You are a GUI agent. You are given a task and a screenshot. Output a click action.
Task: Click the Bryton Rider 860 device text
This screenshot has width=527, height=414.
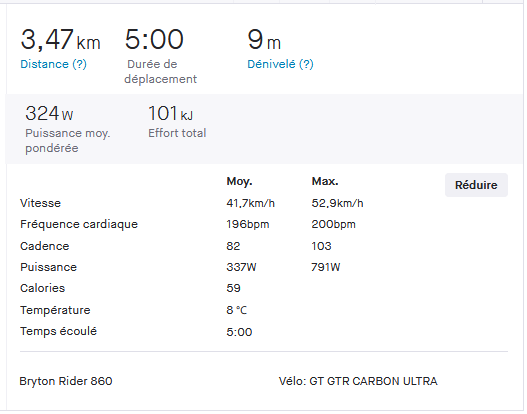coord(66,382)
